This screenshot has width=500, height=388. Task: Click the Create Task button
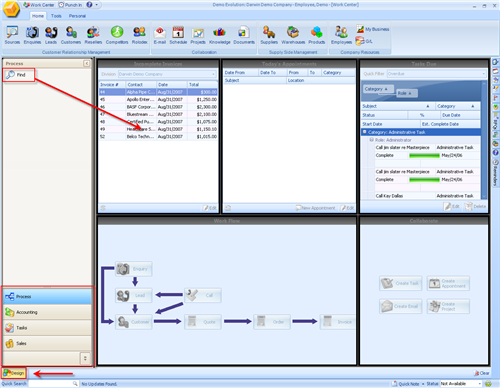coord(401,283)
